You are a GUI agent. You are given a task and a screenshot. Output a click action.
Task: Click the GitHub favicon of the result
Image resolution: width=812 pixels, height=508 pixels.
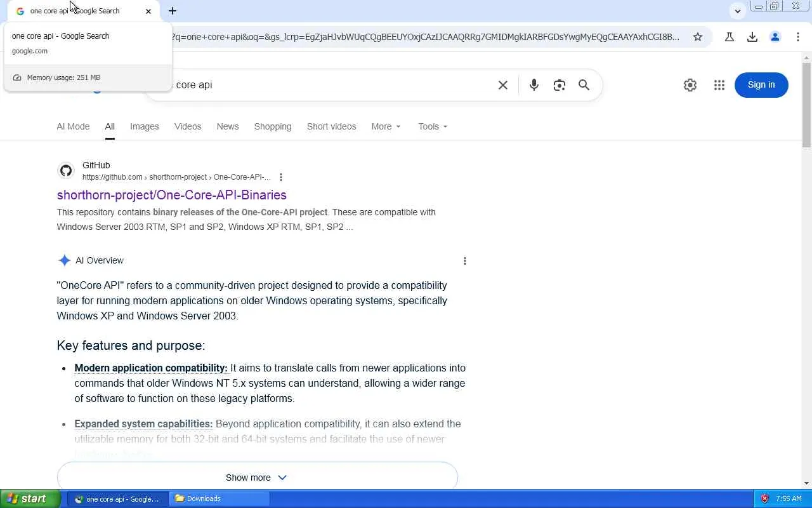[x=66, y=171]
